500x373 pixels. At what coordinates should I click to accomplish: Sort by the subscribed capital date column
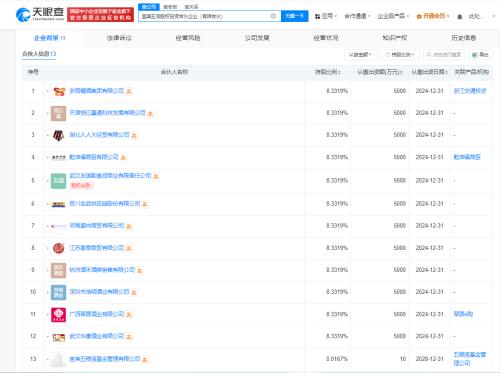[429, 72]
